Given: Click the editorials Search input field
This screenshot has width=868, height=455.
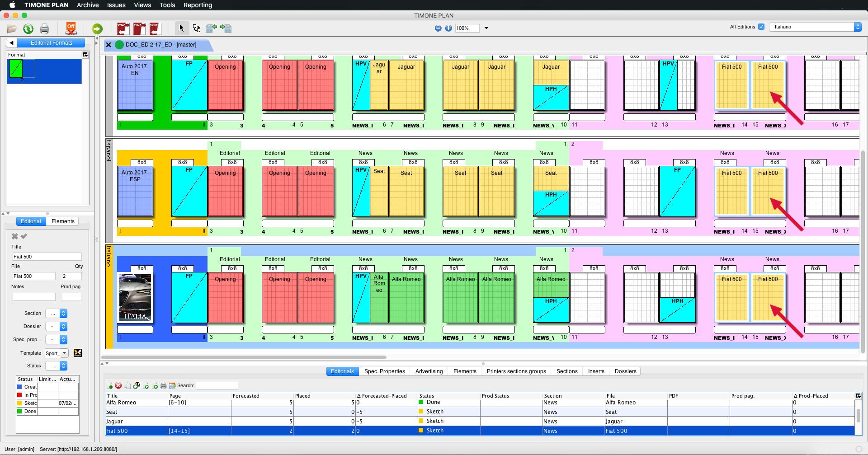Looking at the screenshot, I should click(217, 385).
